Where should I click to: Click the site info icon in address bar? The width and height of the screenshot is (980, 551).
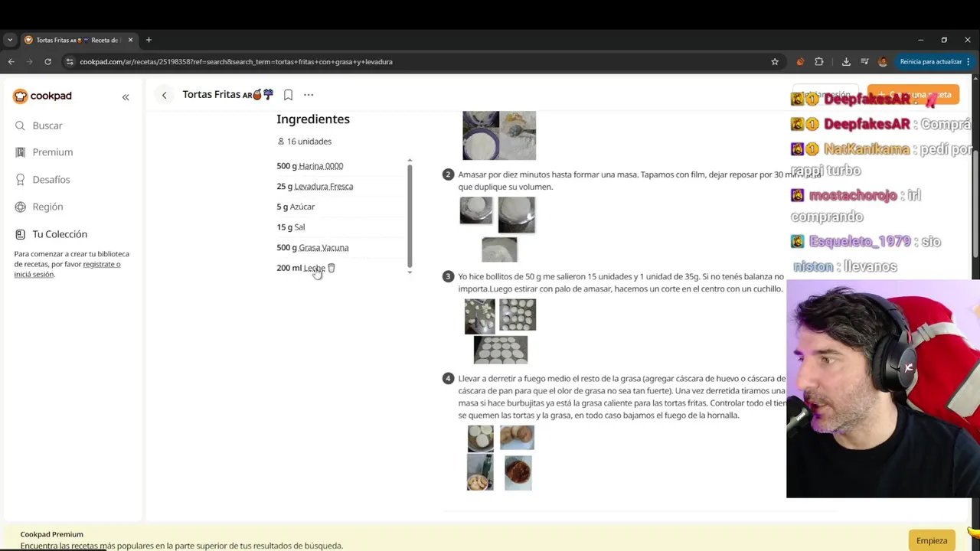point(70,62)
